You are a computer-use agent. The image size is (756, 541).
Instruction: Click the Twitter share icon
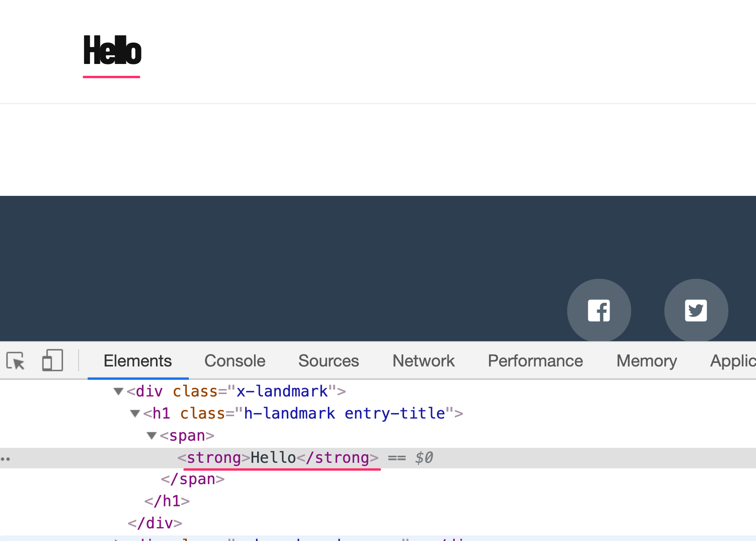pyautogui.click(x=696, y=310)
